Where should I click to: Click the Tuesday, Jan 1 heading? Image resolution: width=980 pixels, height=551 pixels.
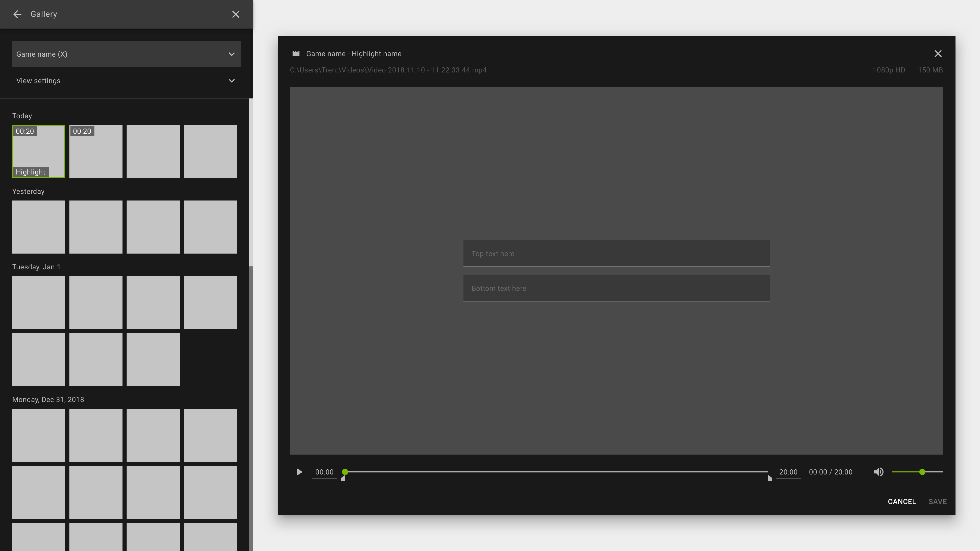coord(36,267)
